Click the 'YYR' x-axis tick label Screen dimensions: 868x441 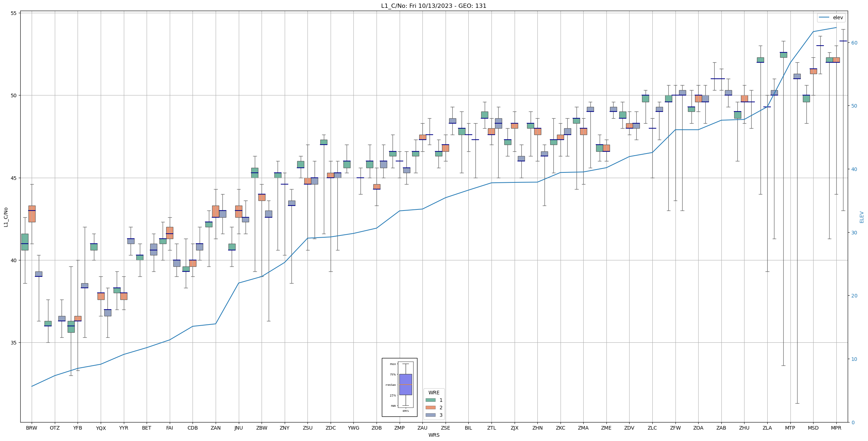click(123, 428)
